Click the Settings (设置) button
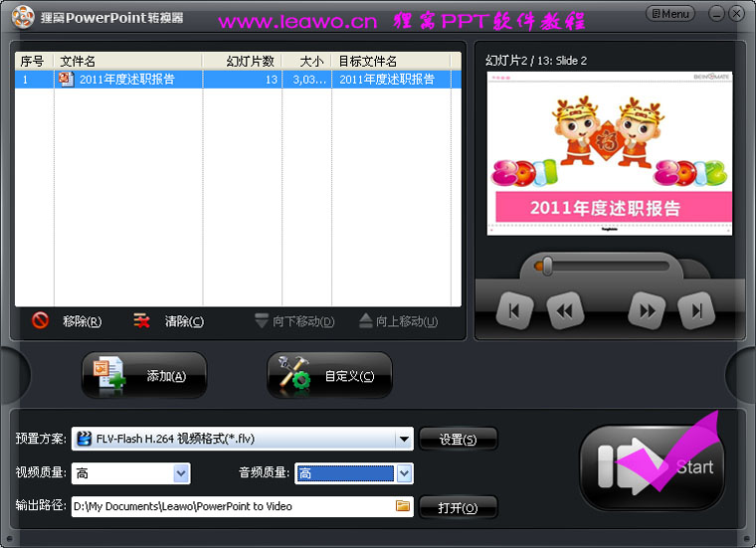This screenshot has width=756, height=548. pyautogui.click(x=458, y=439)
